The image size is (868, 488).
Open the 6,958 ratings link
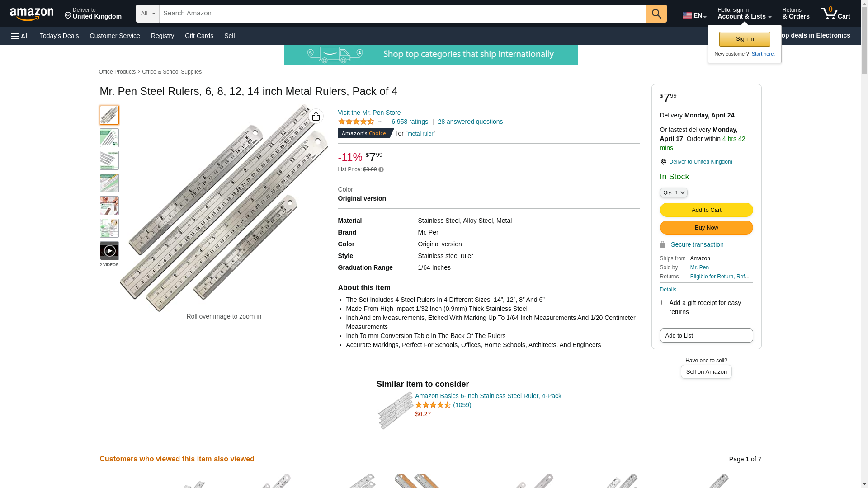coord(410,122)
